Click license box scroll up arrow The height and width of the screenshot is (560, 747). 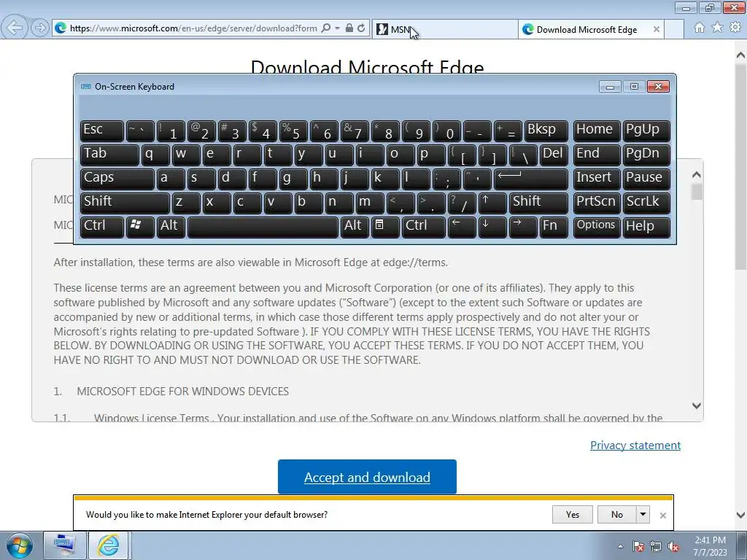click(697, 175)
